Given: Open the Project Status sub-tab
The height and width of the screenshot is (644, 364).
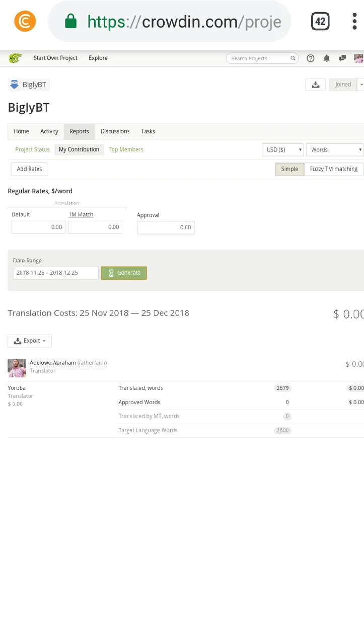Looking at the screenshot, I should [x=32, y=149].
